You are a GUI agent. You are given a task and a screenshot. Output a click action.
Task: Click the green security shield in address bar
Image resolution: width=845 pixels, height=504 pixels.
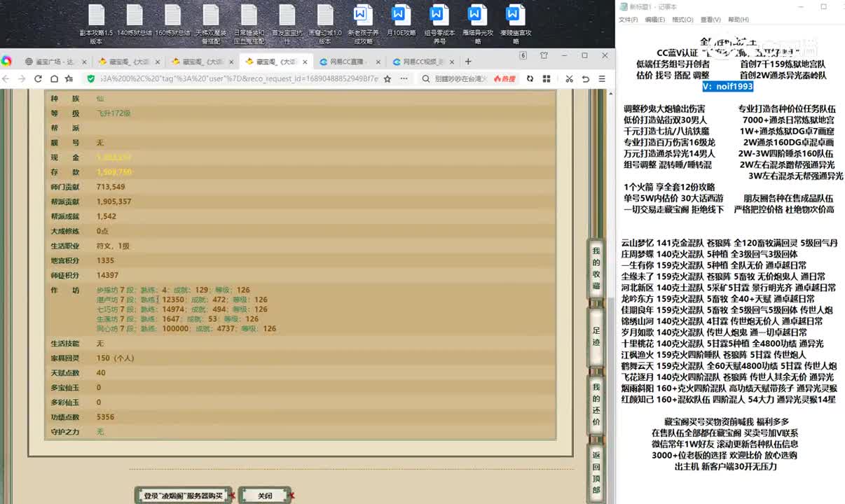pos(91,79)
